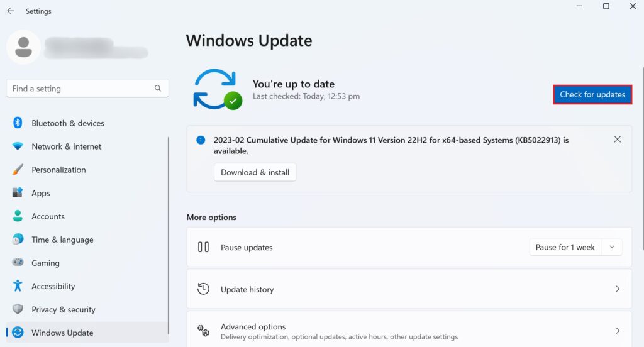644x347 pixels.
Task: Open Bluetooth & devices settings
Action: 87,123
